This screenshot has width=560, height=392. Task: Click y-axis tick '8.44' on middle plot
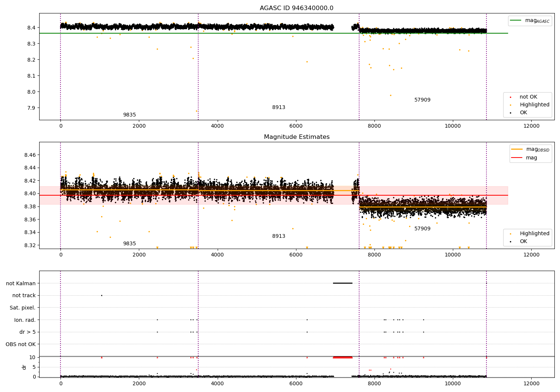30,168
